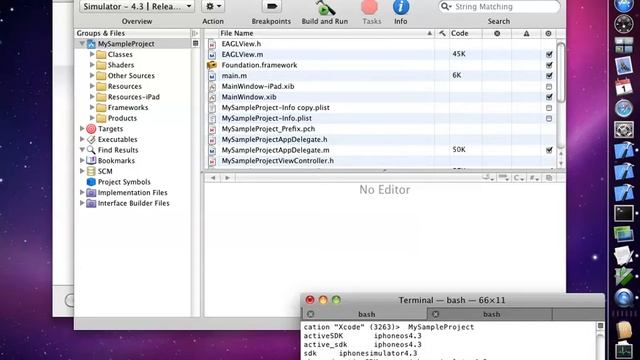Open Terminal from the Dock
The image size is (640, 360).
[624, 213]
